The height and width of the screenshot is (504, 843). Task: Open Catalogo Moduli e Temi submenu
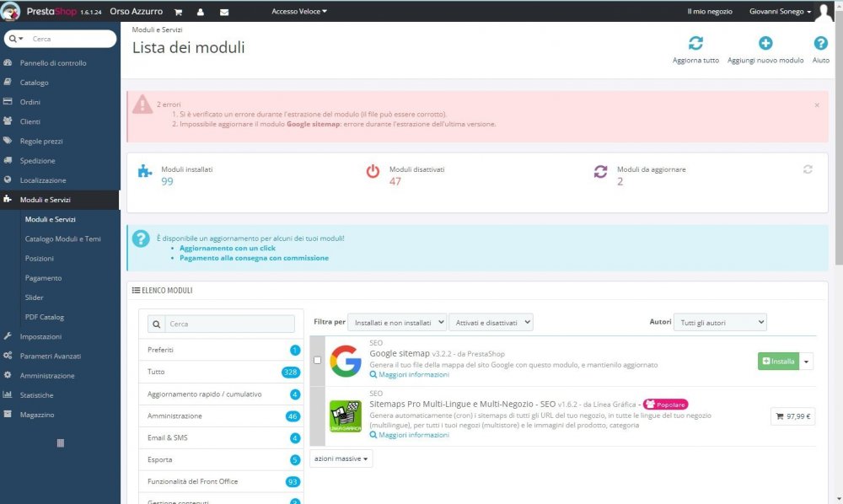(x=63, y=239)
